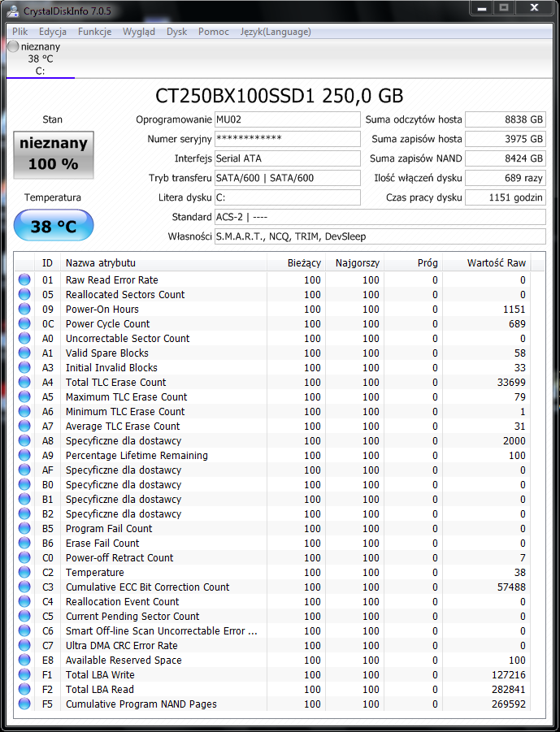Click the masked Numer seryjny field
The width and height of the screenshot is (560, 732).
pyautogui.click(x=287, y=139)
